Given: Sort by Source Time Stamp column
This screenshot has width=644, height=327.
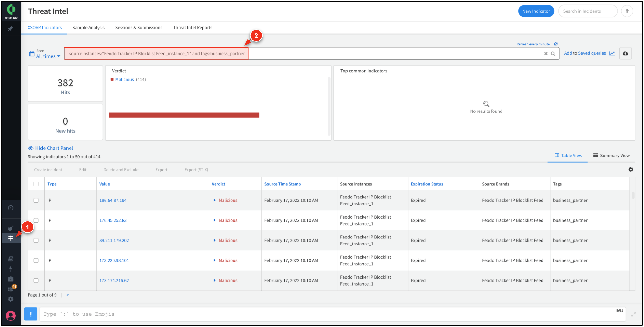Looking at the screenshot, I should tap(282, 184).
